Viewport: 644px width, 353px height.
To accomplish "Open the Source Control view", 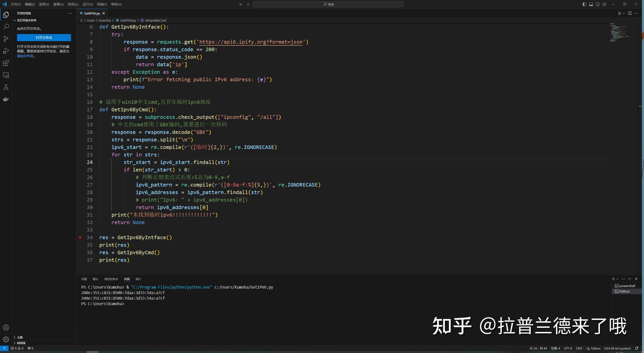I will (x=6, y=39).
